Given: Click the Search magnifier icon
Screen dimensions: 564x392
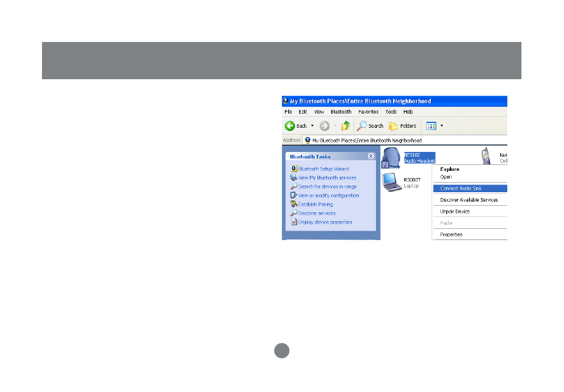Looking at the screenshot, I should coord(361,126).
